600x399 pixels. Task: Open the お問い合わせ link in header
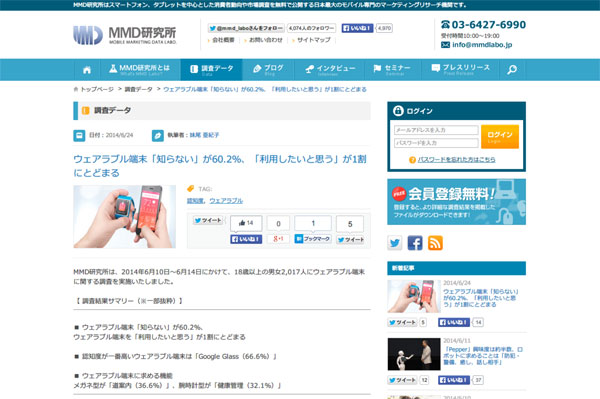click(266, 40)
